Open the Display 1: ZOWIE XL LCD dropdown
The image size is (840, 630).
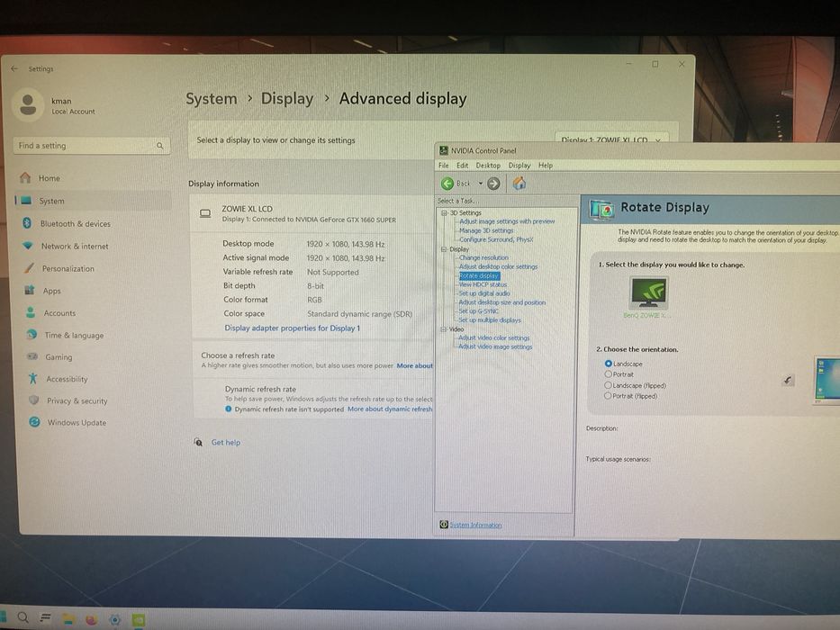coord(611,139)
